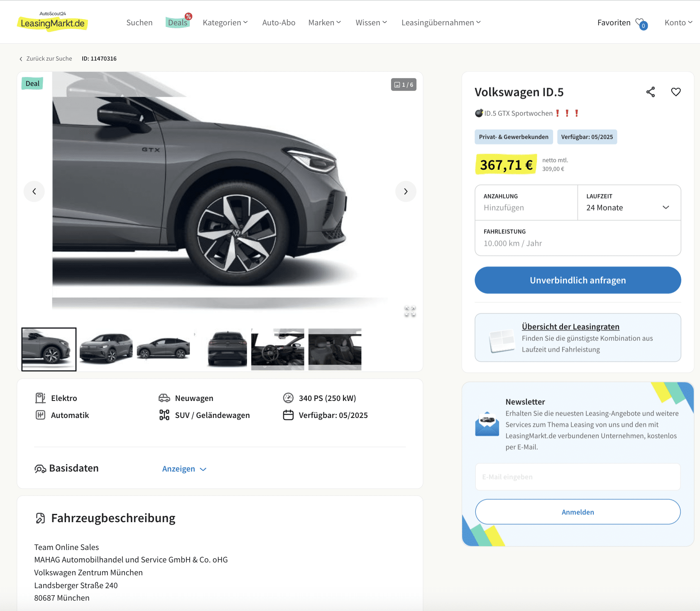Click the SUV / Geländewagen category icon
This screenshot has height=611, width=700.
tap(164, 415)
